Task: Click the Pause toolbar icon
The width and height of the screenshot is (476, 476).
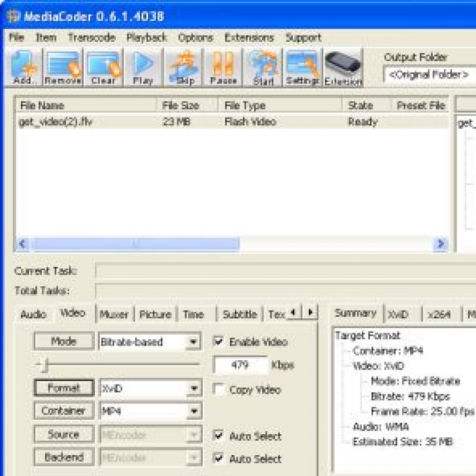Action: 224,68
